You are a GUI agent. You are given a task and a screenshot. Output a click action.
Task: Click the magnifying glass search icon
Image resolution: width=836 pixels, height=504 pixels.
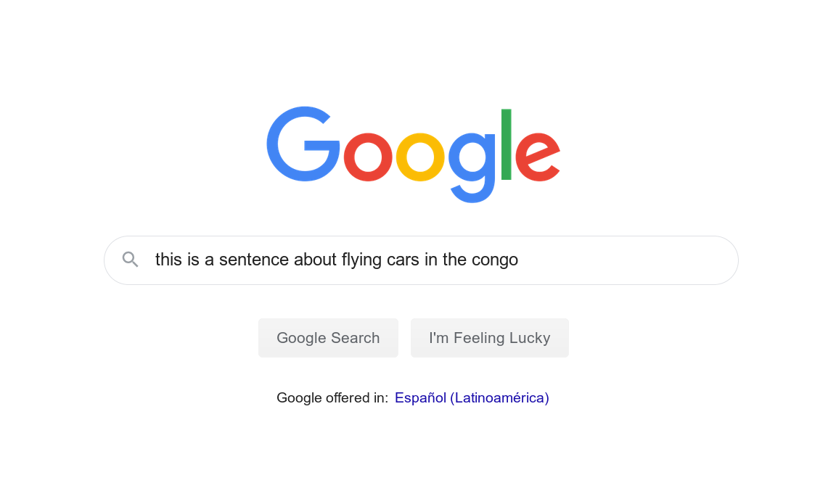tap(130, 260)
